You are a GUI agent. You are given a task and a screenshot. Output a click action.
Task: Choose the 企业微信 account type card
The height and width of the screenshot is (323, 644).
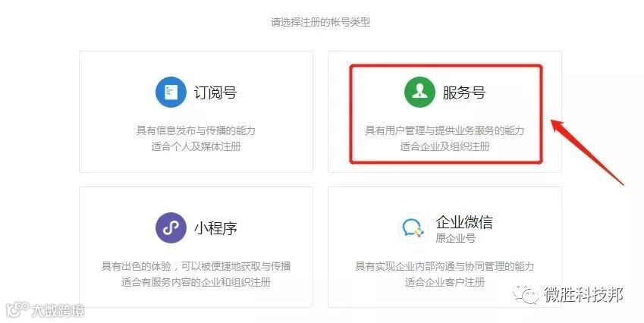coord(445,247)
